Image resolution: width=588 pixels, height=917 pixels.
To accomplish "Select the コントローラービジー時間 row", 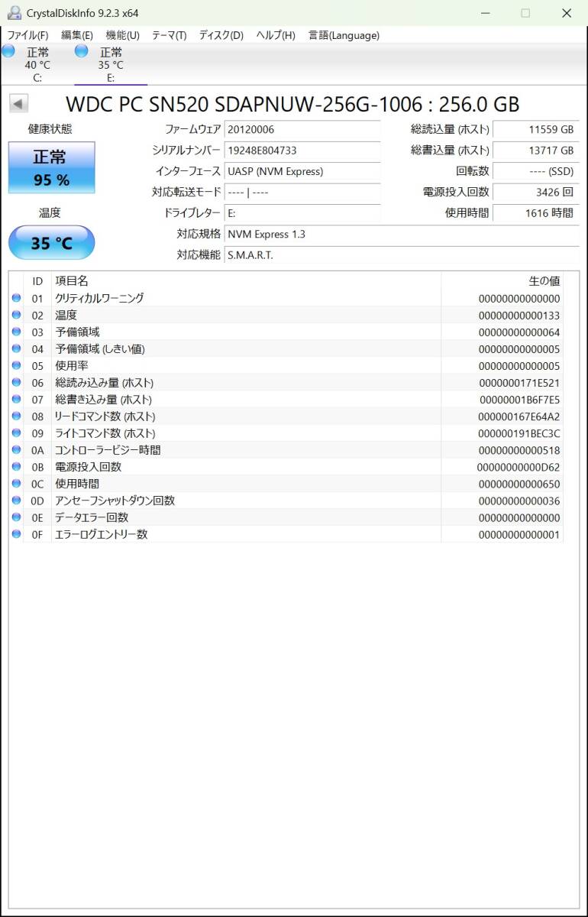I will point(286,449).
